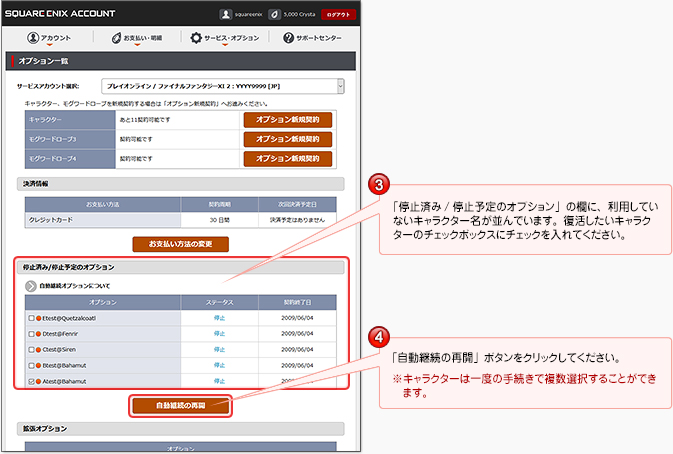Open the service account selection dropdown
The width and height of the screenshot is (673, 454).
(223, 86)
